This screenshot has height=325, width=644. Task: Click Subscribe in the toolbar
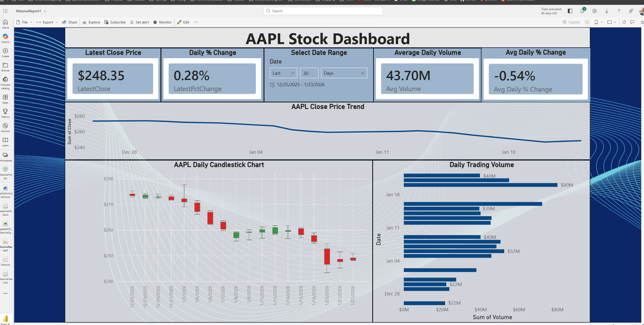(115, 22)
